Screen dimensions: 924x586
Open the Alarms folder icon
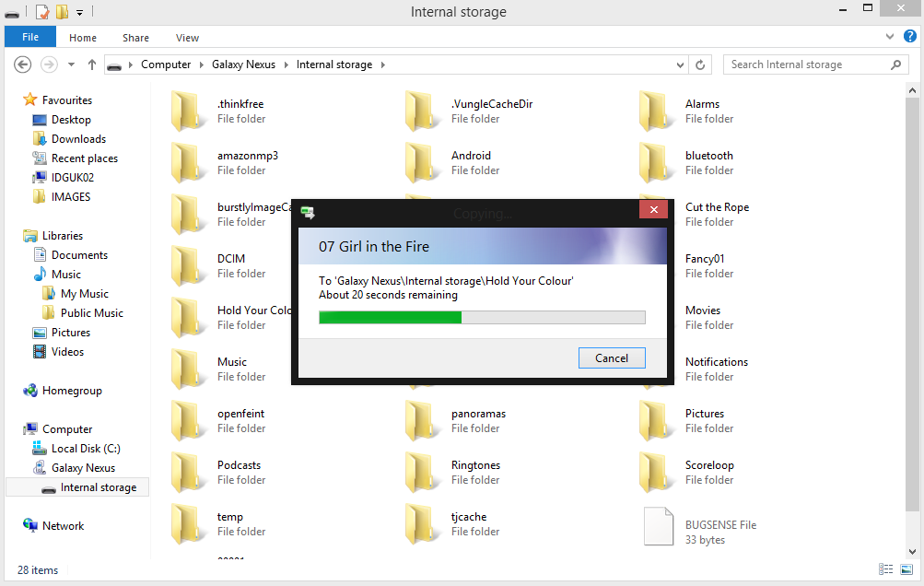pos(653,111)
